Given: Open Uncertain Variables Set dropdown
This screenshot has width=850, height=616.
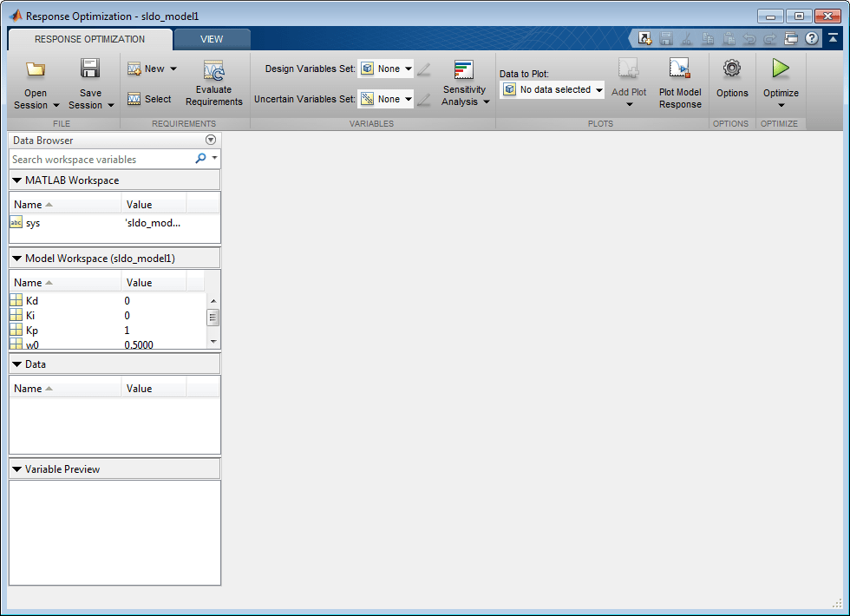Looking at the screenshot, I should [385, 99].
